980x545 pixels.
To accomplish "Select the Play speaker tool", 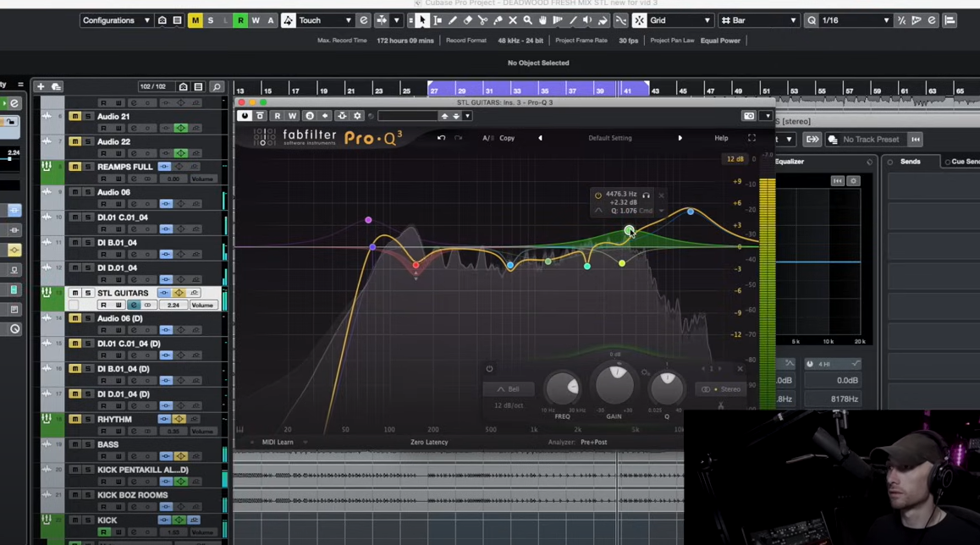I will coord(587,20).
